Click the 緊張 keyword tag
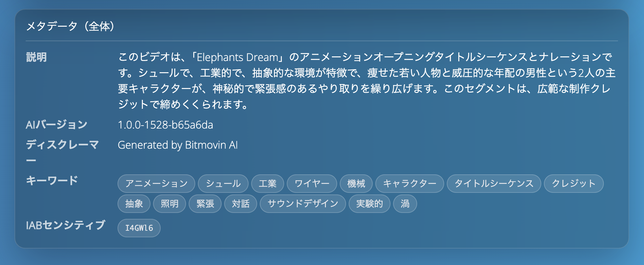This screenshot has width=644, height=265. (x=205, y=204)
